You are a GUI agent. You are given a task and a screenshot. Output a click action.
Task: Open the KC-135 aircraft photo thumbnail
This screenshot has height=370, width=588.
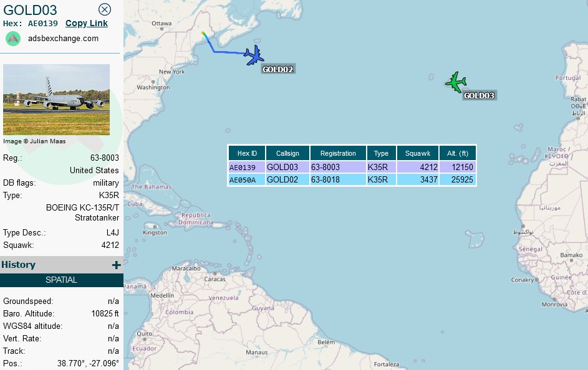click(56, 100)
